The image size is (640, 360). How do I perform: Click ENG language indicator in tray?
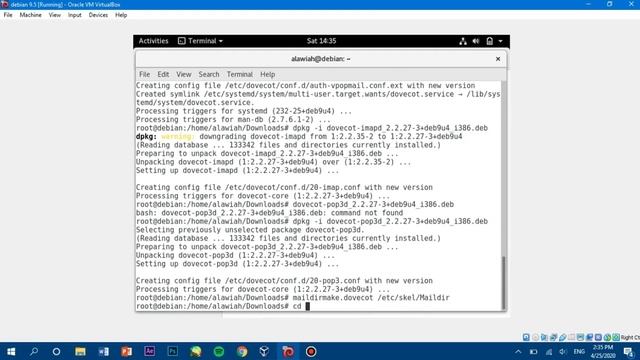pos(579,351)
